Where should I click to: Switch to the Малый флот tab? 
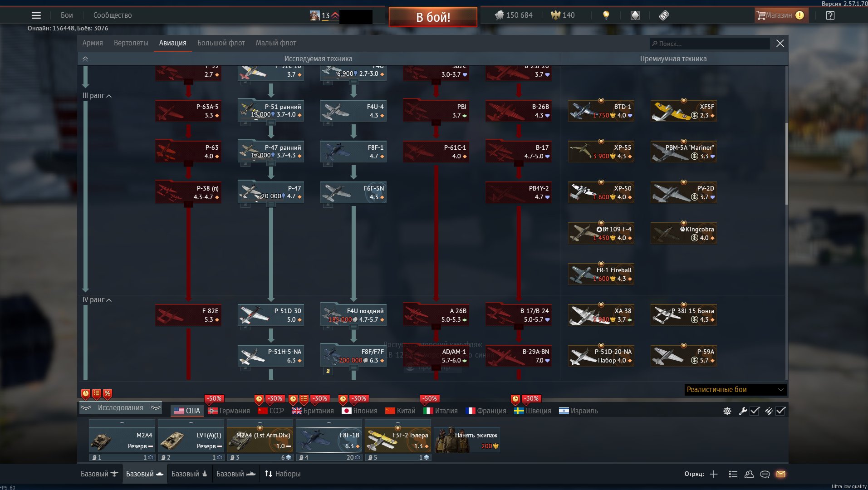pyautogui.click(x=276, y=43)
